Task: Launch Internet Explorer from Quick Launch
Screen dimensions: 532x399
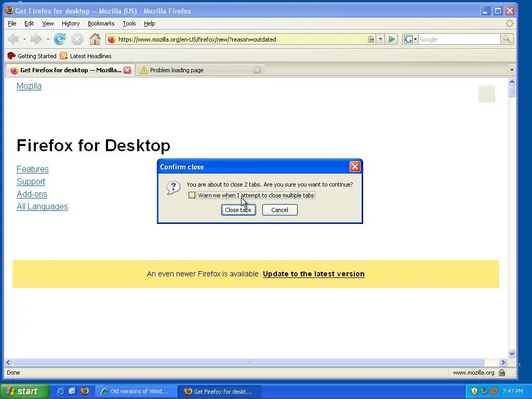Action: (x=60, y=391)
